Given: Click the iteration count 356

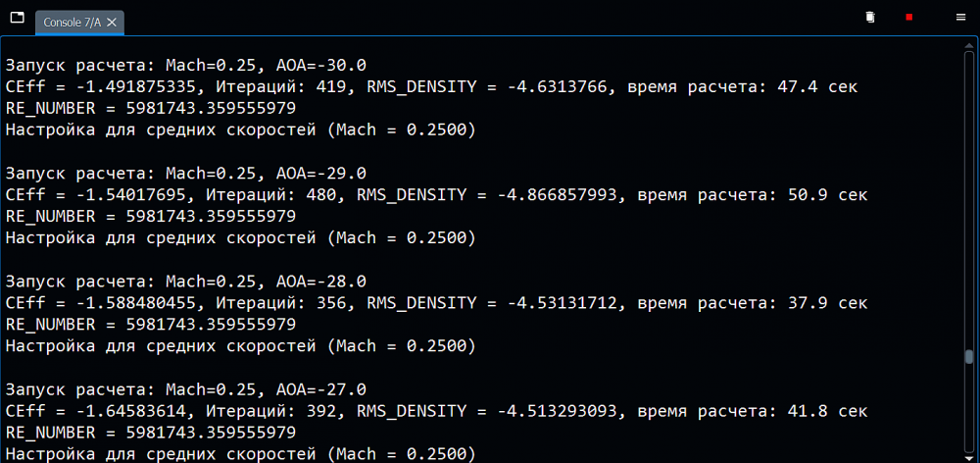Looking at the screenshot, I should tap(330, 303).
